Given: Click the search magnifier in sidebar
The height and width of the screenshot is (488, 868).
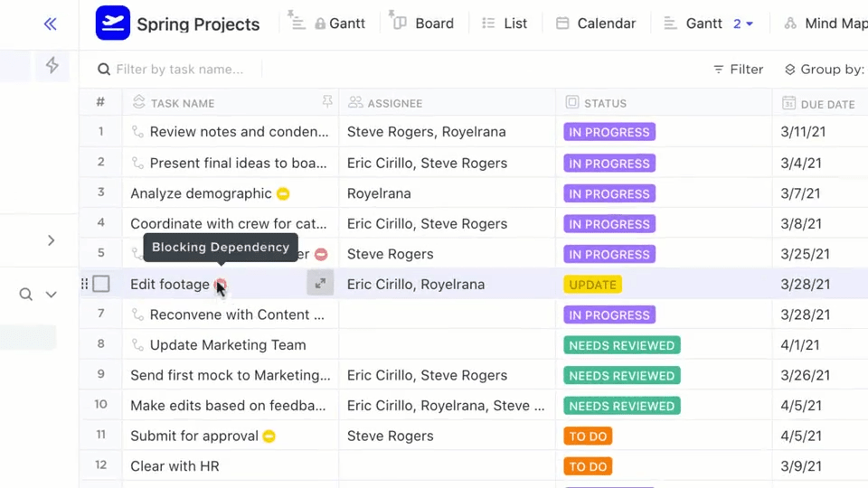Looking at the screenshot, I should tap(25, 295).
